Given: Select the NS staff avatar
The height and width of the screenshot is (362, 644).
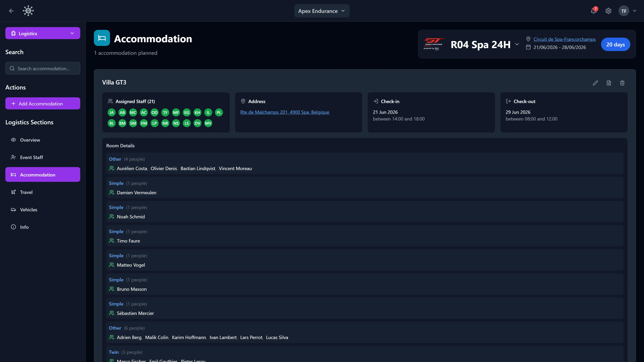Looking at the screenshot, I should point(176,123).
